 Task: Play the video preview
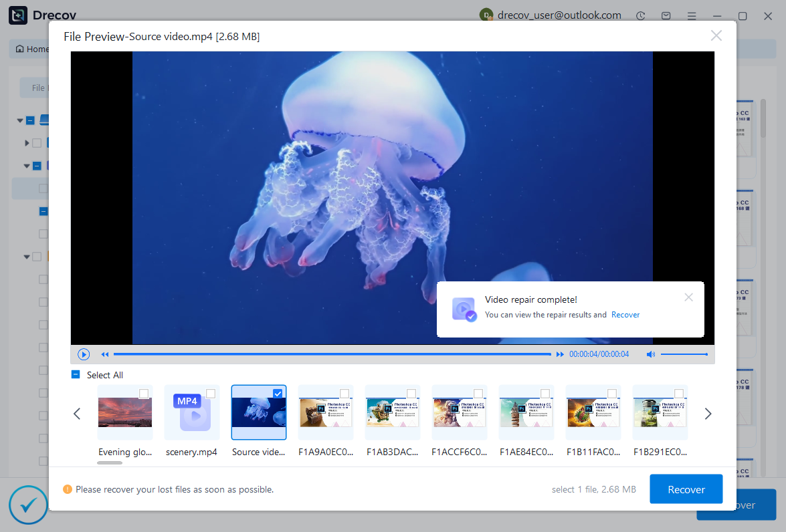tap(84, 354)
